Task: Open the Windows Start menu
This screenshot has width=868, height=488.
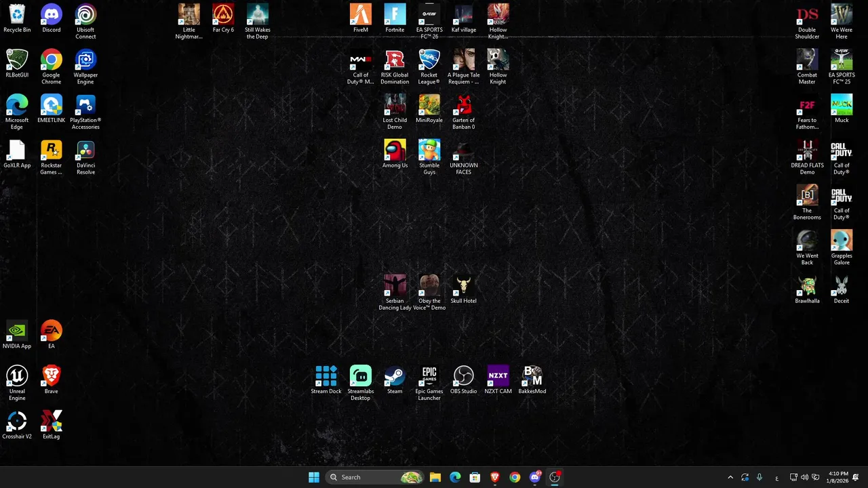Action: (x=314, y=477)
